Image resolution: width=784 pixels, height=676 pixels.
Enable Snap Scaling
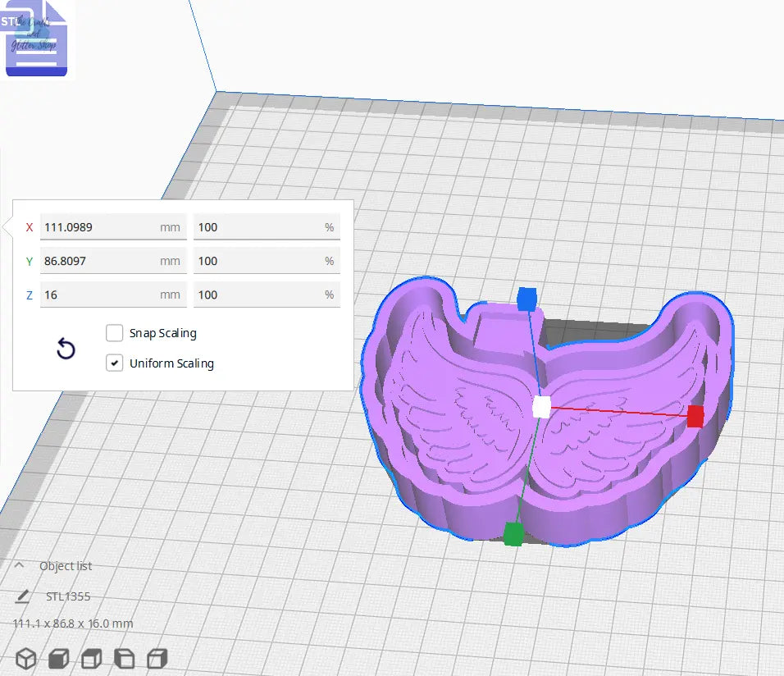pos(115,333)
